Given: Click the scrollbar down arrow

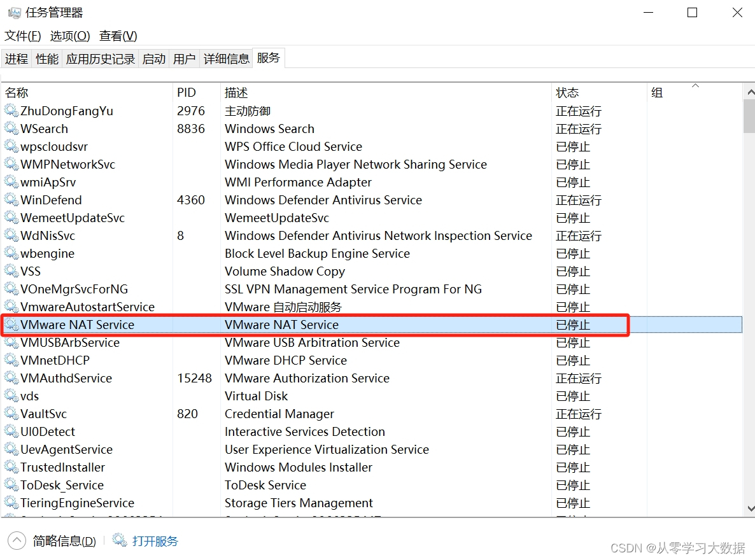Looking at the screenshot, I should [750, 508].
